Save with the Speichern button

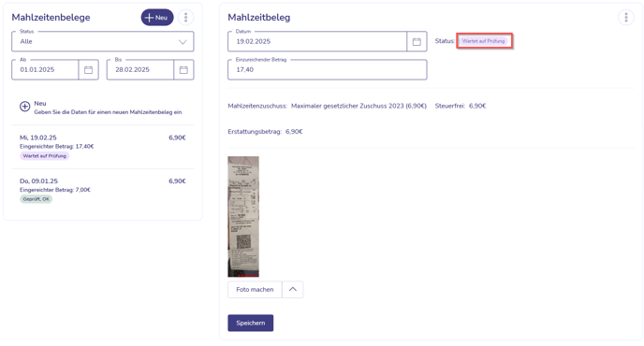coord(251,323)
